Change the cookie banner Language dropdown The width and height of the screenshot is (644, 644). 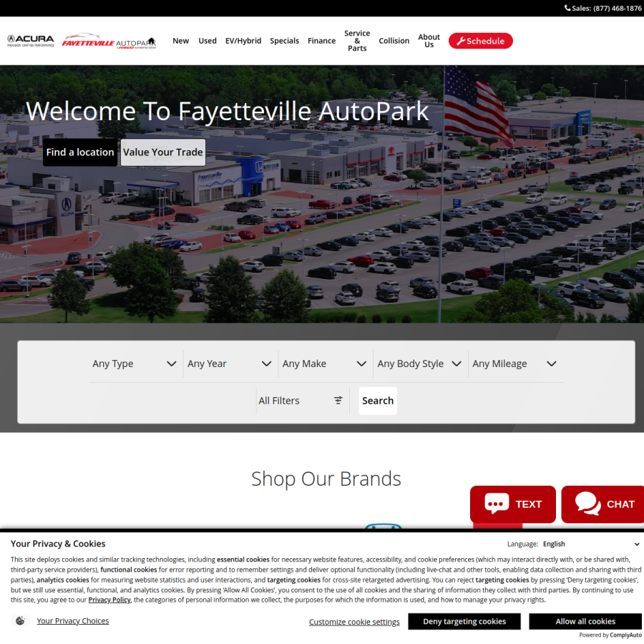(591, 545)
